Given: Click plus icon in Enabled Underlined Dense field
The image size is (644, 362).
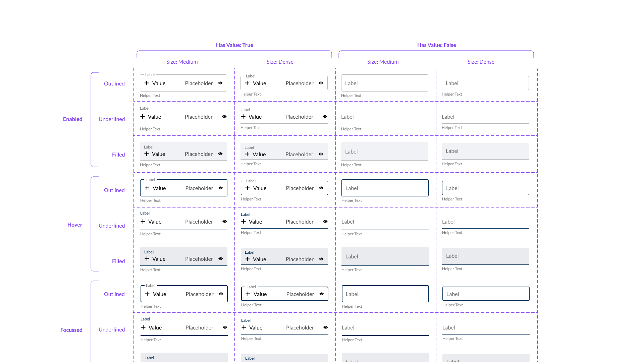Looking at the screenshot, I should pos(243,117).
